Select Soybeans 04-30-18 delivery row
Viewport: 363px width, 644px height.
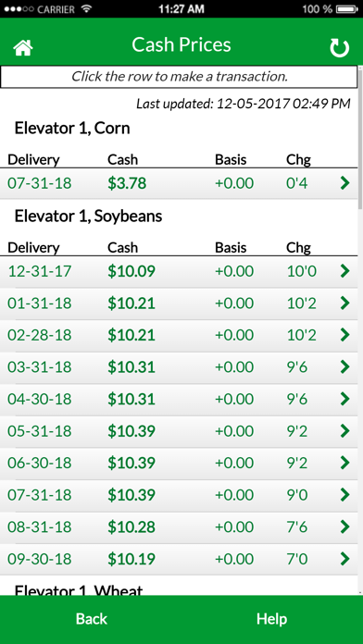[179, 399]
